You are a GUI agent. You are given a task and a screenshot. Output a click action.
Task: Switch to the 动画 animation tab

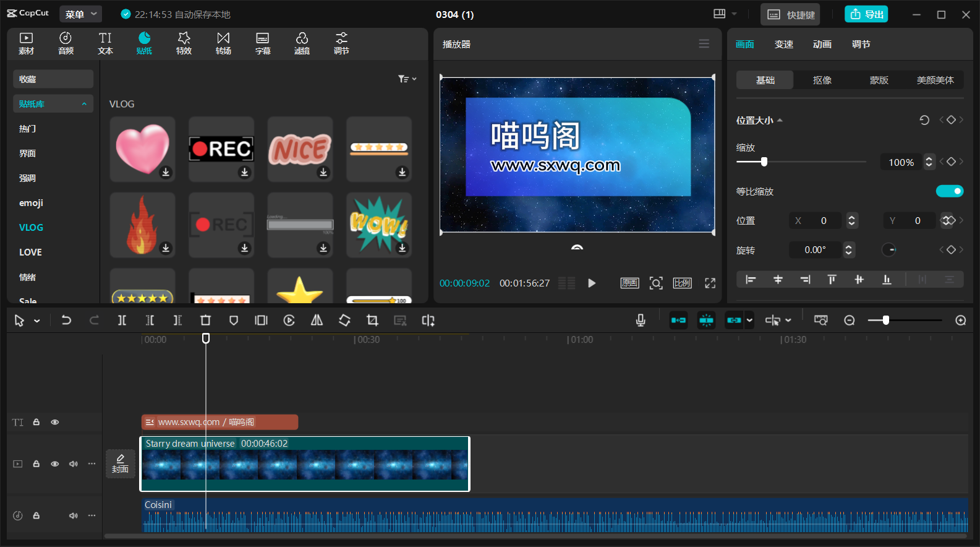[x=822, y=44]
